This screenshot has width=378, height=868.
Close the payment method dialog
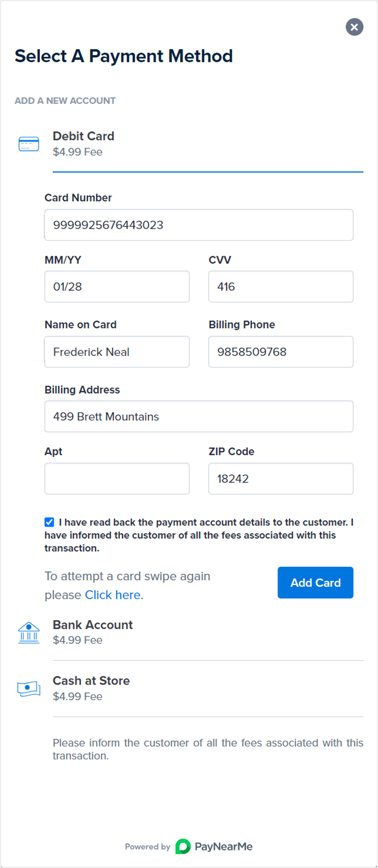point(354,27)
